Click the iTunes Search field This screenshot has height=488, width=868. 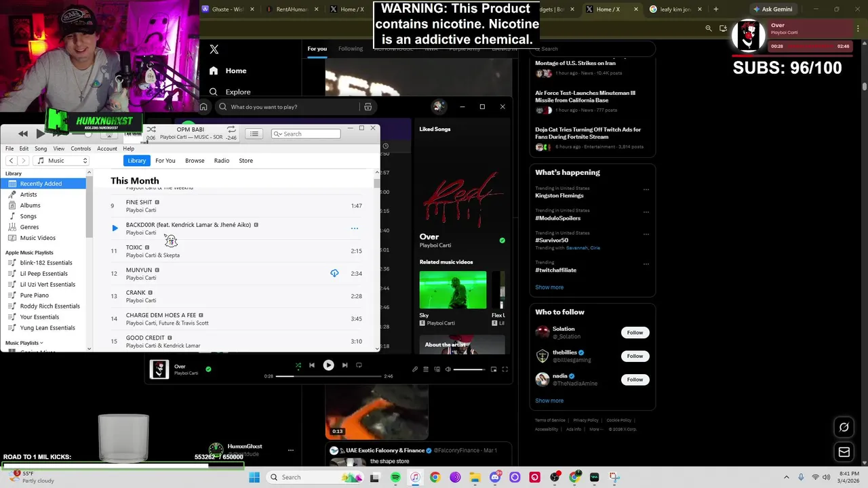click(x=306, y=134)
